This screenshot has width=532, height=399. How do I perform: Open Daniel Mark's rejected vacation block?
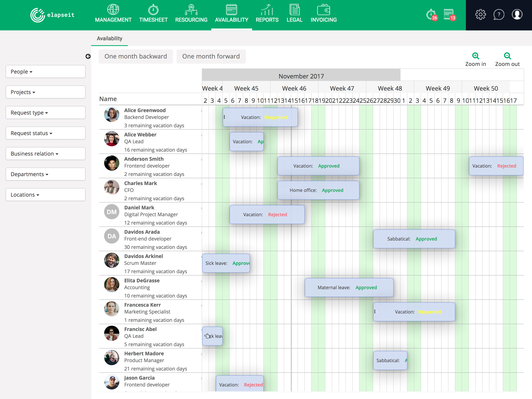tap(267, 214)
